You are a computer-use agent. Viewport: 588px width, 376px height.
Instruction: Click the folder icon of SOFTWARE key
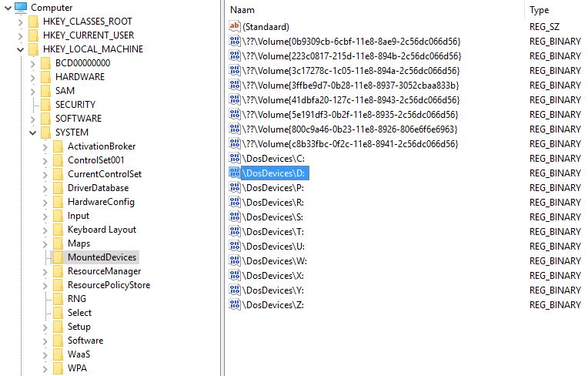pyautogui.click(x=45, y=119)
